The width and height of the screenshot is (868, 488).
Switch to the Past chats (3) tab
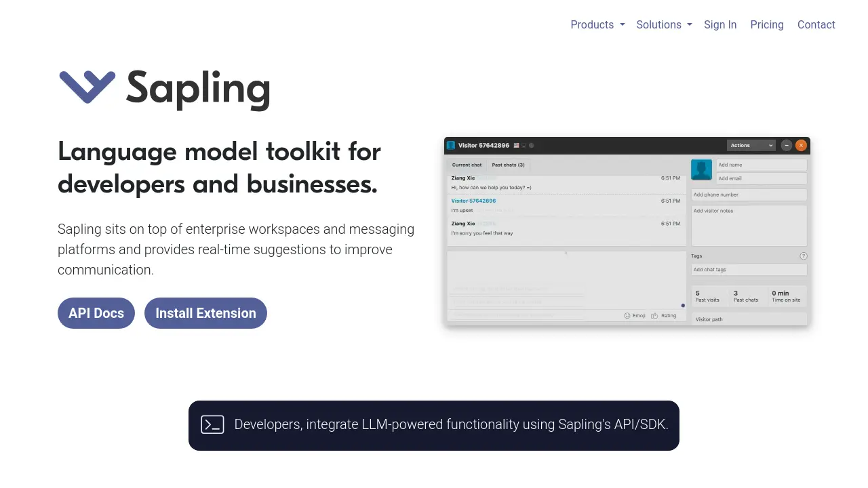(508, 165)
